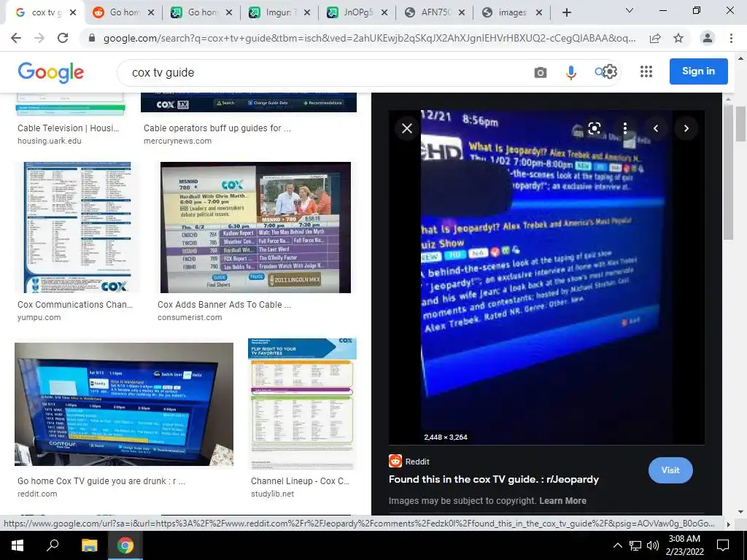Open the 'Go home Cox TV guide' thumbnail

pyautogui.click(x=124, y=404)
